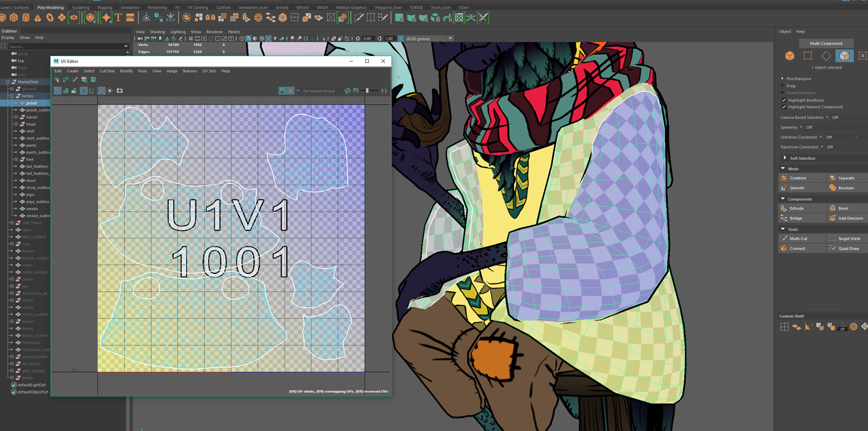The width and height of the screenshot is (868, 431).
Task: Click the Bevel tool icon
Action: tap(832, 208)
